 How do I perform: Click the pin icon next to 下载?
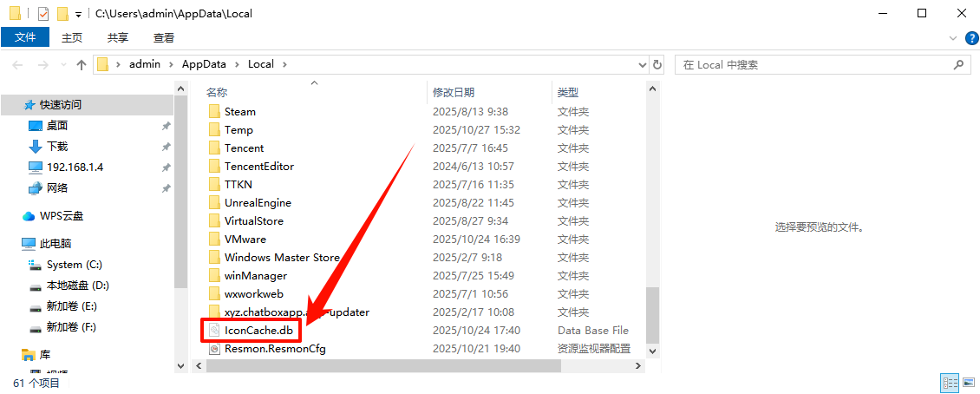coord(166,147)
